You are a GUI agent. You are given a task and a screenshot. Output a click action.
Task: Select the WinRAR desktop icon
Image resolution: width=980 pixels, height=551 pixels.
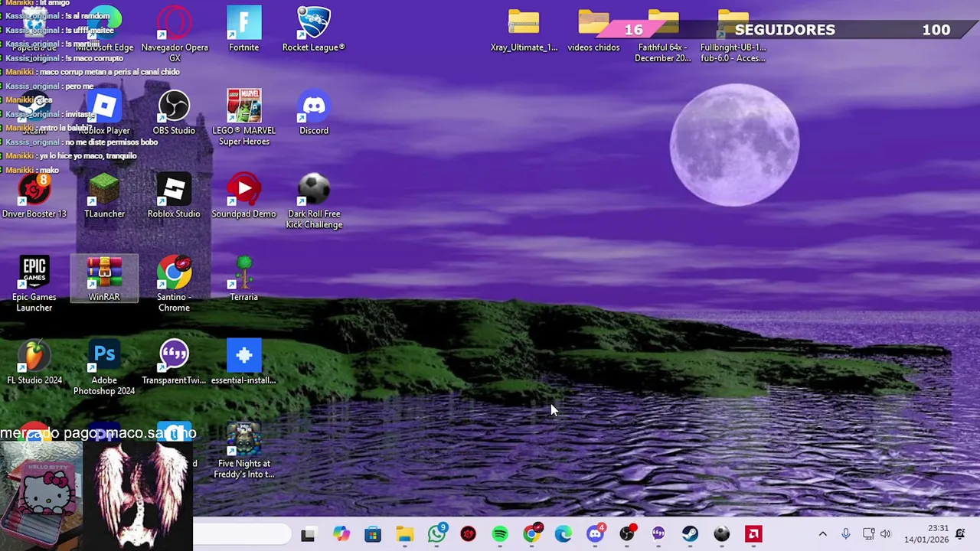tap(104, 279)
